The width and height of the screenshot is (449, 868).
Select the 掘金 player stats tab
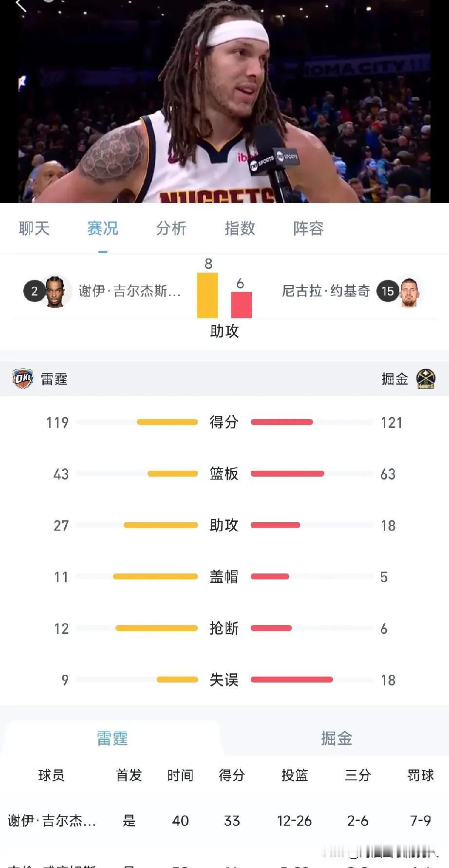point(337,738)
